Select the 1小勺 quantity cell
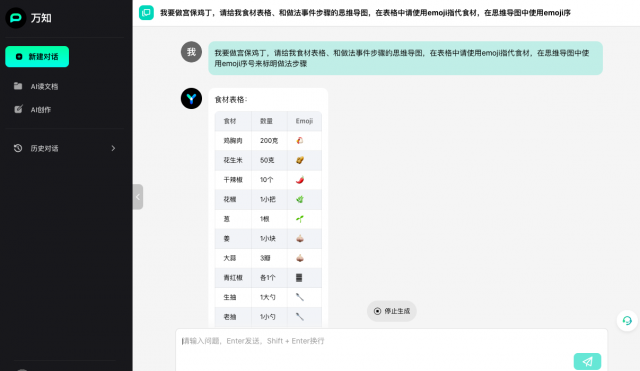The height and width of the screenshot is (371, 640). (x=268, y=317)
